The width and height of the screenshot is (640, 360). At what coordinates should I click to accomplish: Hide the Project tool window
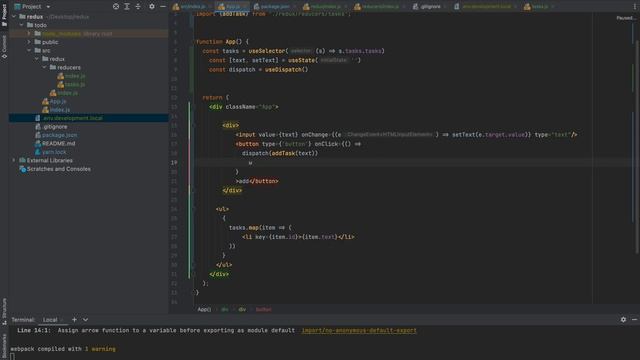click(x=163, y=7)
